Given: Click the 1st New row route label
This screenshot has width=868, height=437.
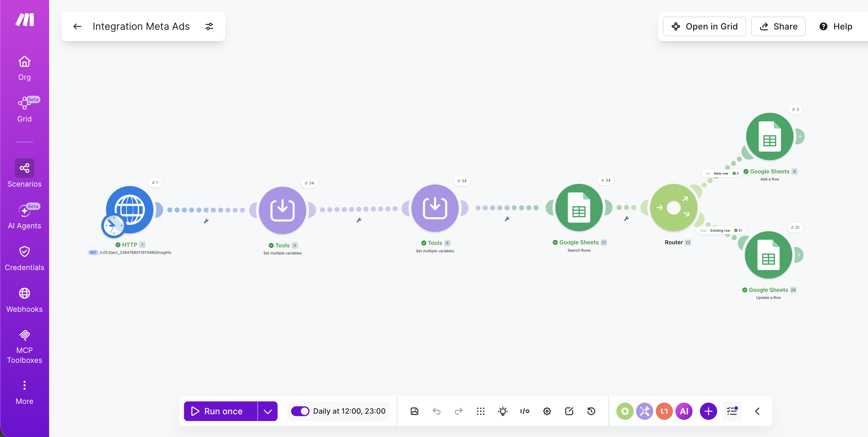Looking at the screenshot, I should 721,173.
